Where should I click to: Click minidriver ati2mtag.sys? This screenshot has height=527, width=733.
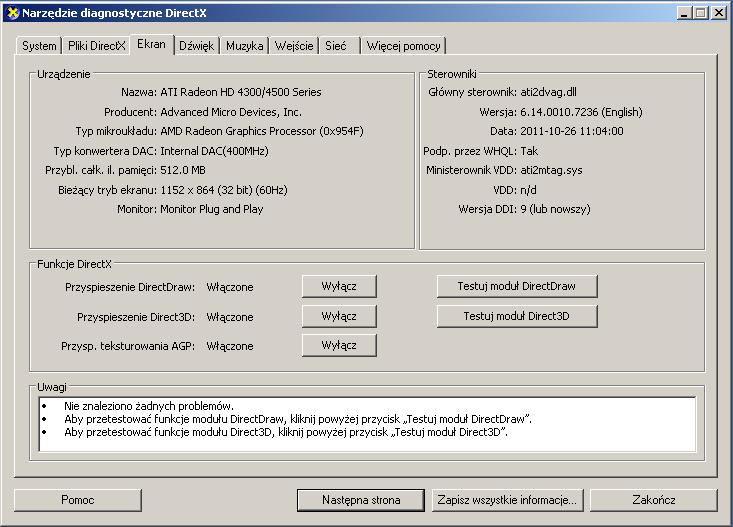pos(552,170)
